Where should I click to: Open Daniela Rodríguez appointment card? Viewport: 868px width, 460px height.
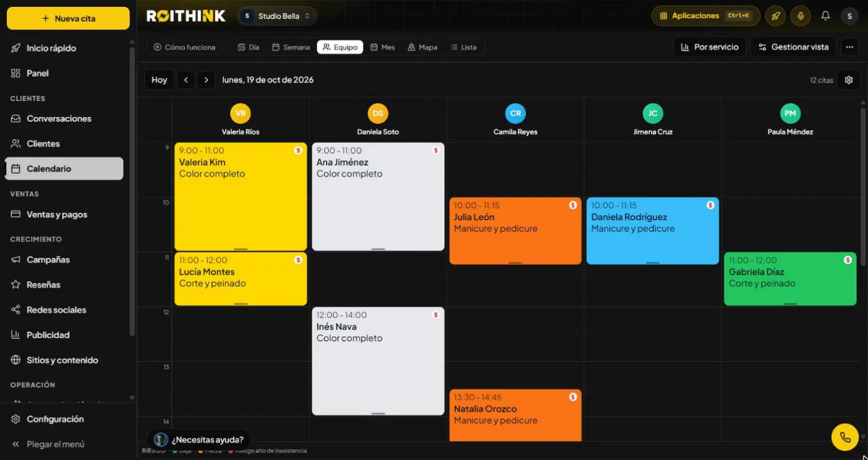(x=653, y=231)
